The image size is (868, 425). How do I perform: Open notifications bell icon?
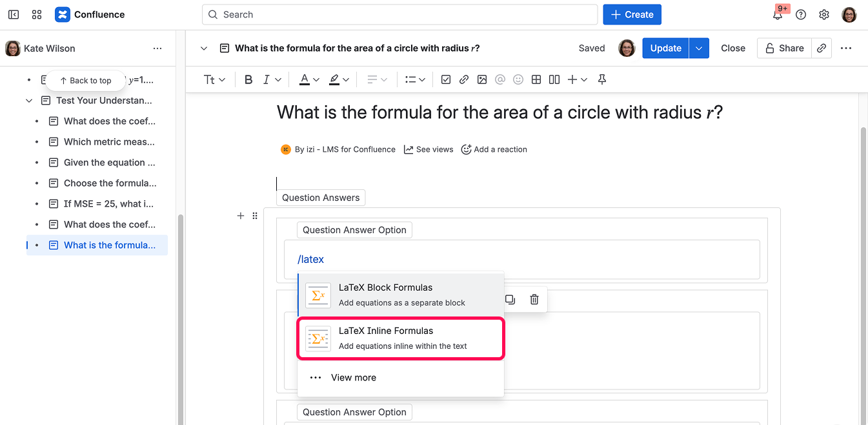point(778,15)
